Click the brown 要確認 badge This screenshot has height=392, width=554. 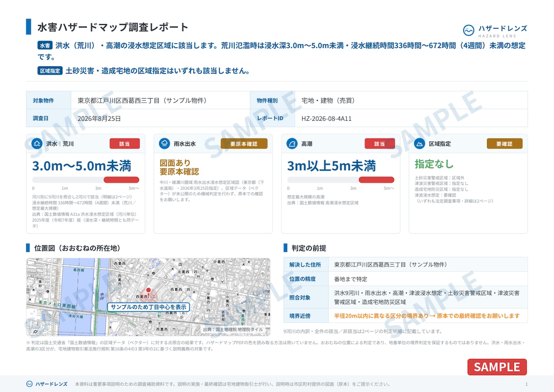tap(505, 144)
